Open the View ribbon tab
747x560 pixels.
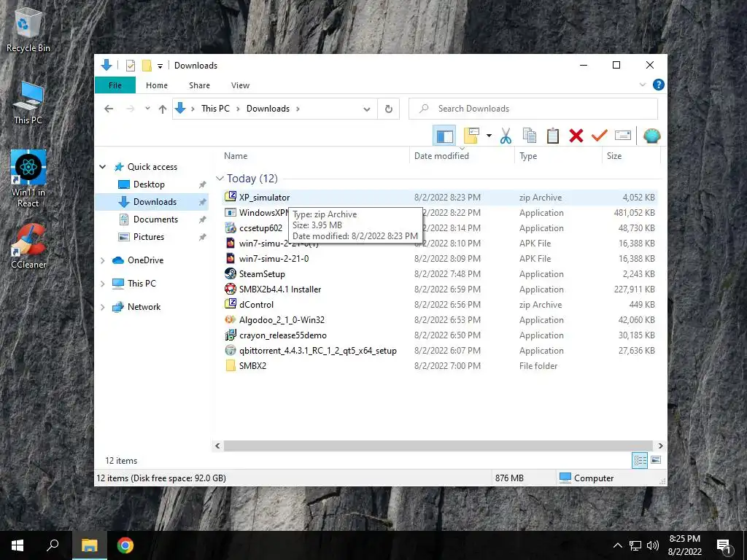pyautogui.click(x=240, y=85)
